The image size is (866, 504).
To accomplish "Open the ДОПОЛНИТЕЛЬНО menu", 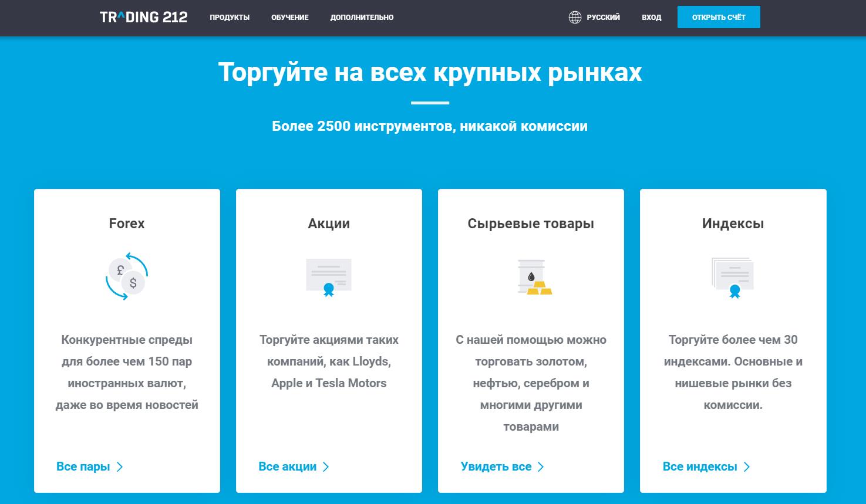I will point(362,17).
